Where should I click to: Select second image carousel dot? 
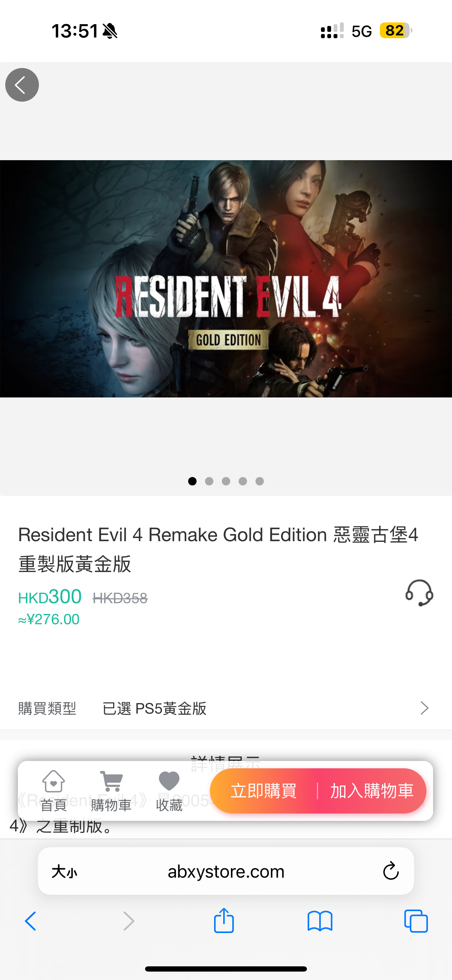click(209, 481)
